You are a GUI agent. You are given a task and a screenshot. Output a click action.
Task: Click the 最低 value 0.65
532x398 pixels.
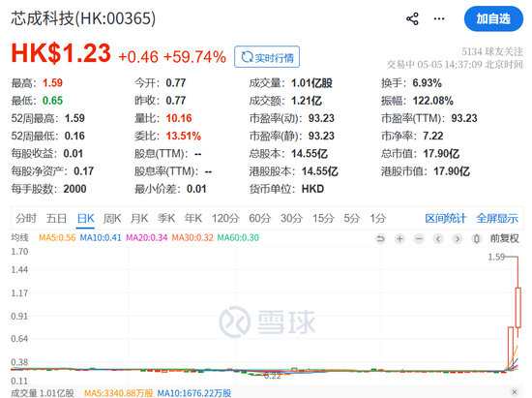[x=52, y=101]
